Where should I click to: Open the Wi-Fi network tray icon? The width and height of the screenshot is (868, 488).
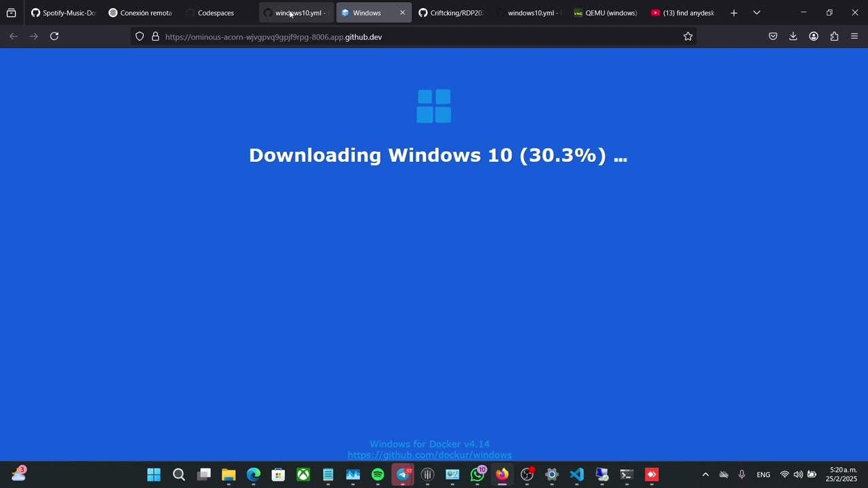785,474
